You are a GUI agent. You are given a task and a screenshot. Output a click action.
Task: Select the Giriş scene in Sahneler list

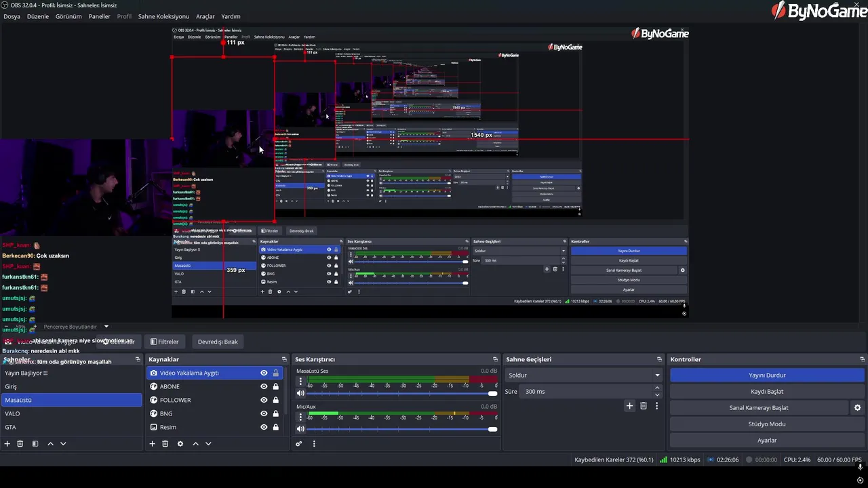[x=71, y=386]
